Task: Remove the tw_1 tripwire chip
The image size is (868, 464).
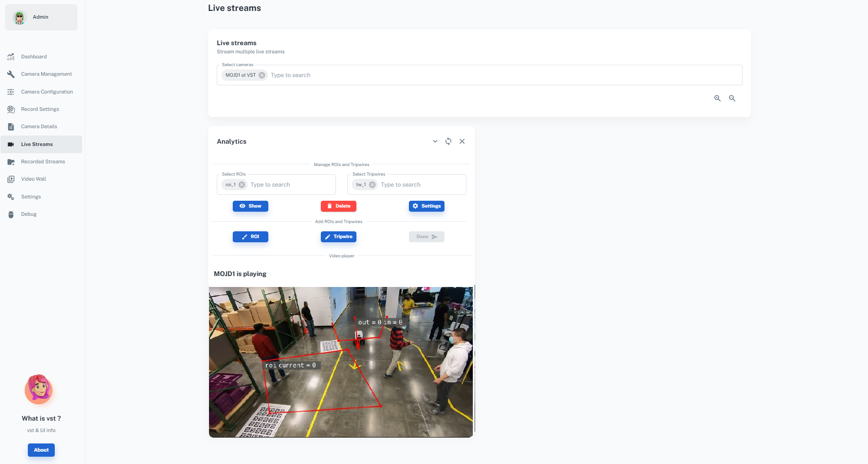Action: (372, 185)
